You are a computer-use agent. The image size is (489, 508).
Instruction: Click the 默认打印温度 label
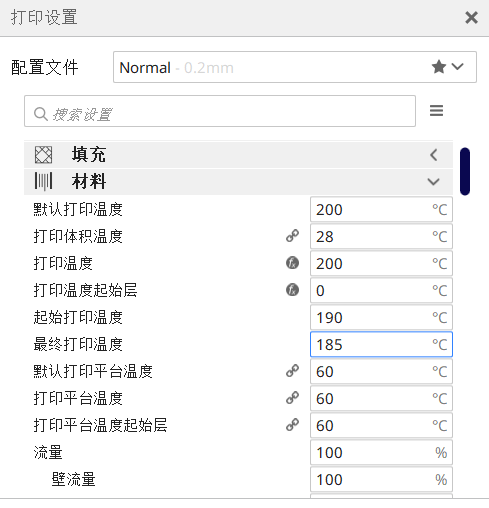78,210
